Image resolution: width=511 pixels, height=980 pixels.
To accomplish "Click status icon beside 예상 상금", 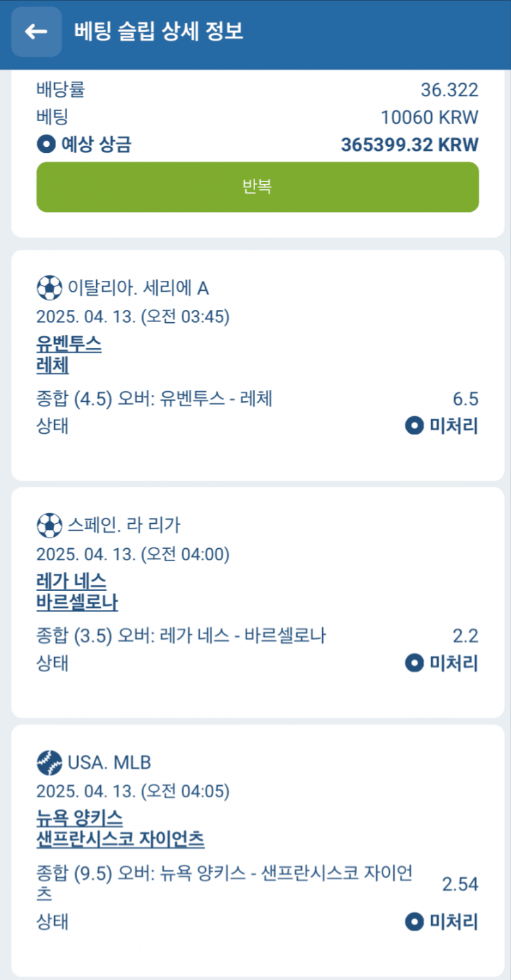I will pos(45,144).
